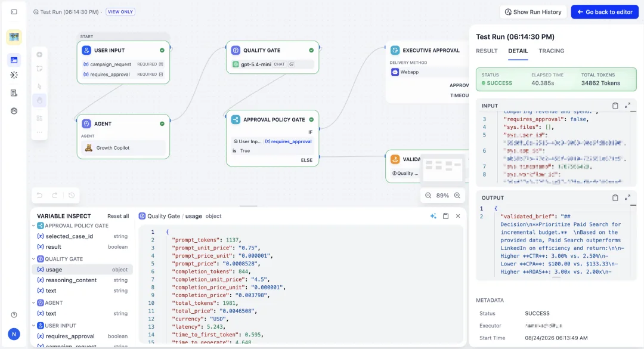
Task: Click the Approval Policy Gate node icon
Action: (x=236, y=120)
